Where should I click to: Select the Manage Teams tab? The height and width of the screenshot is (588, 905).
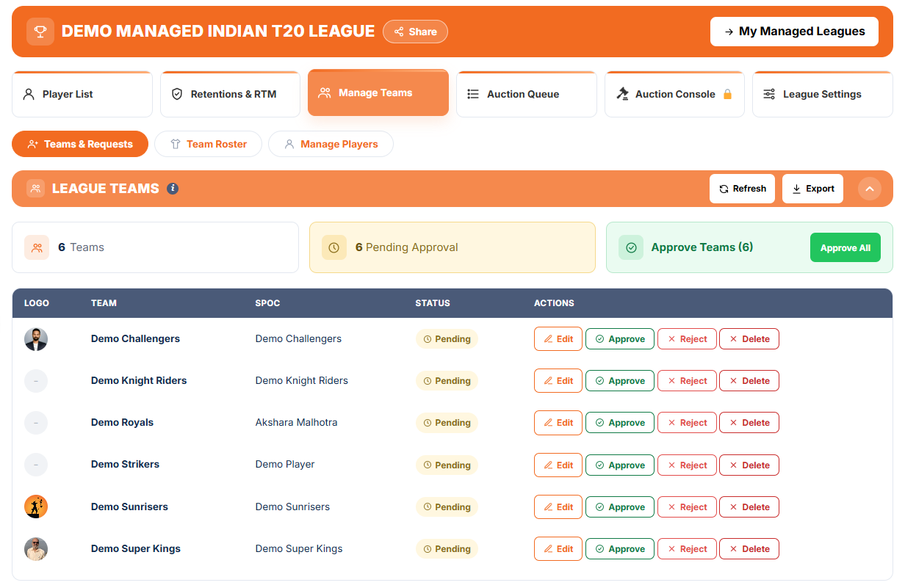click(378, 92)
